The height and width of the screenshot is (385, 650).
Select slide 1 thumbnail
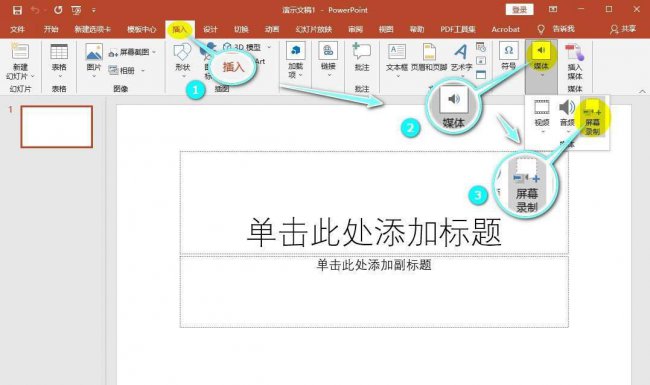57,126
